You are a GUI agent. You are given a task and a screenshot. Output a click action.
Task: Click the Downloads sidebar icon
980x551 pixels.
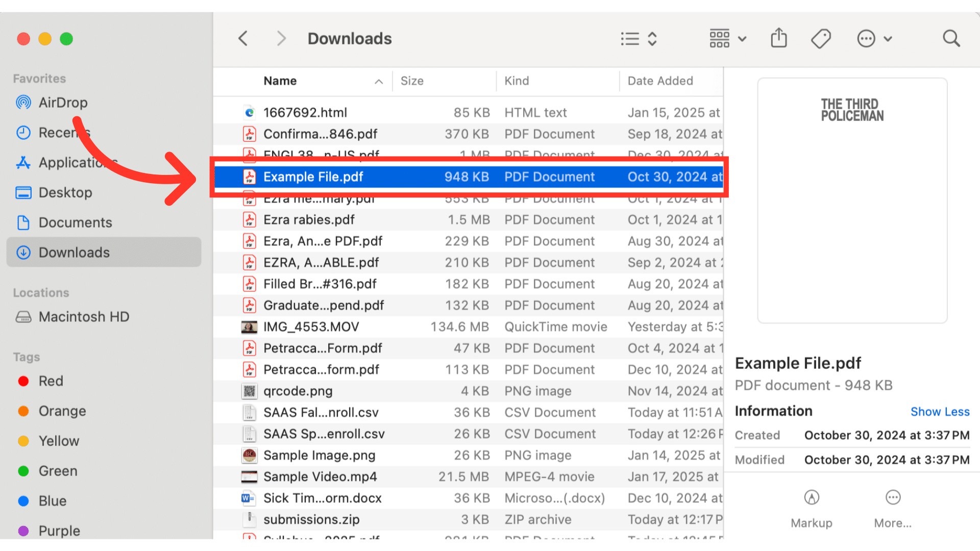23,253
